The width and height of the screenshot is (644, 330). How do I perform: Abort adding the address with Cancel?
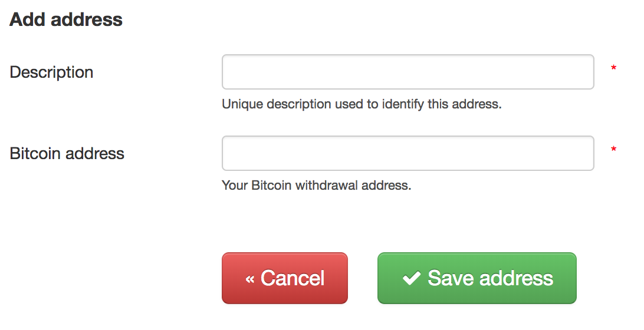[x=285, y=278]
